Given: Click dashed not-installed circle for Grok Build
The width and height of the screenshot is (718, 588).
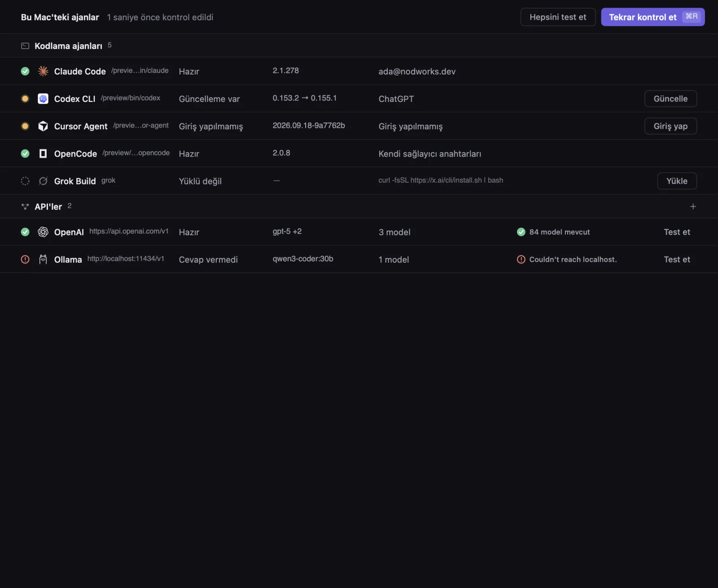Looking at the screenshot, I should [25, 181].
